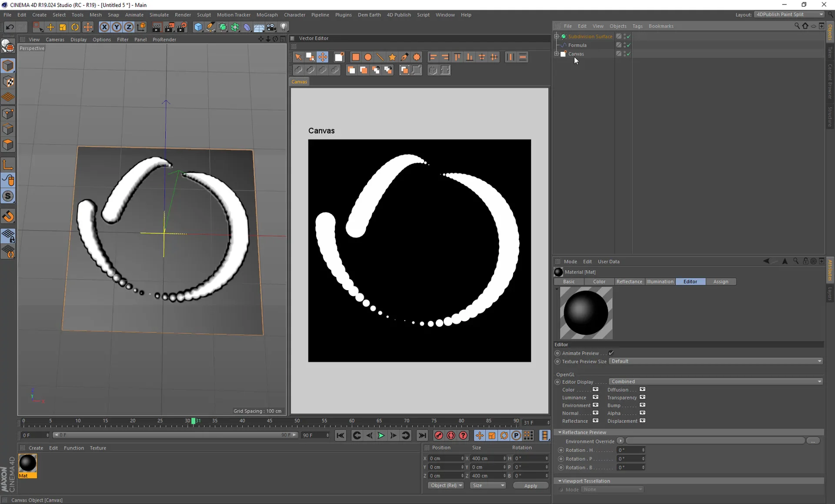Switch to the Reflectance material tab
This screenshot has width=835, height=504.
[x=629, y=282]
